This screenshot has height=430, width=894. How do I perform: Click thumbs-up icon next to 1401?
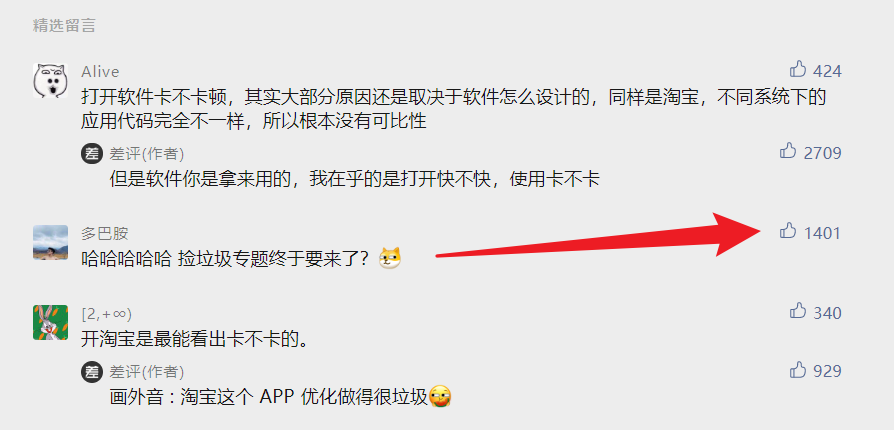[x=788, y=231]
